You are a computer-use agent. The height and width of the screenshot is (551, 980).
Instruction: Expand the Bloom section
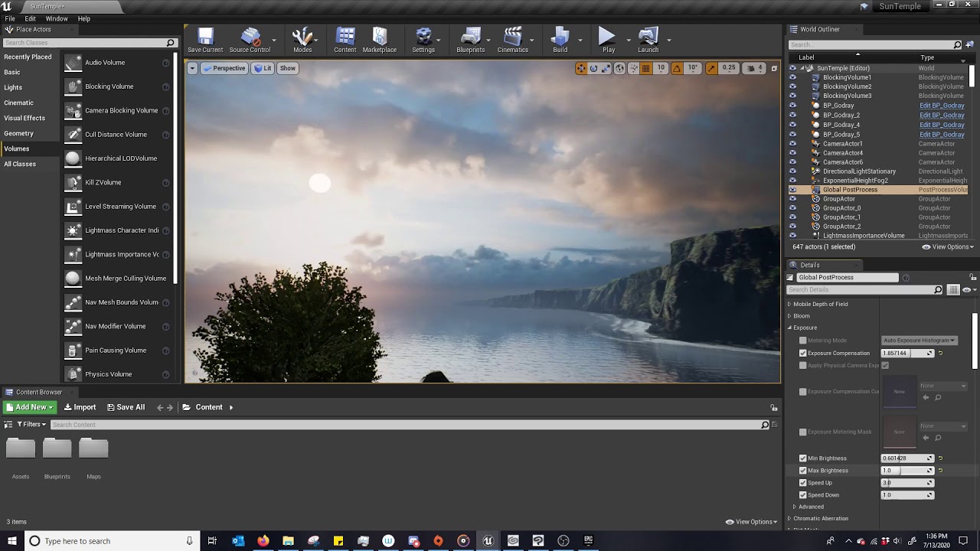[x=789, y=316]
